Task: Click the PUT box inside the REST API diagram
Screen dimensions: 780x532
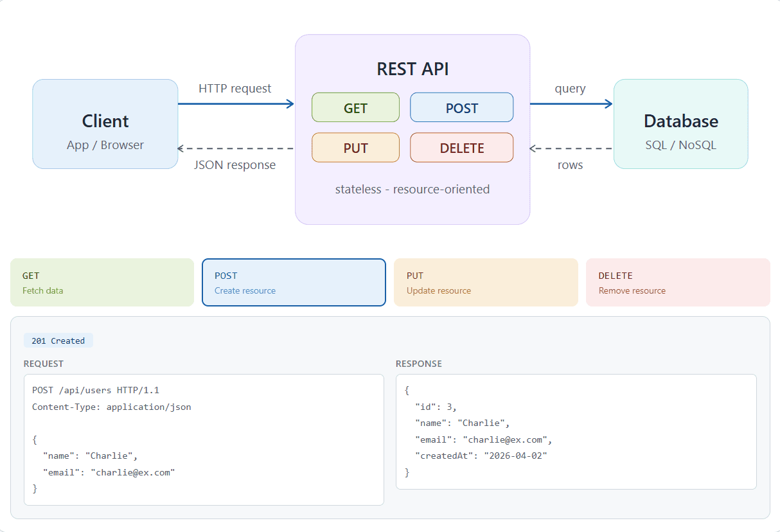Action: click(x=355, y=148)
